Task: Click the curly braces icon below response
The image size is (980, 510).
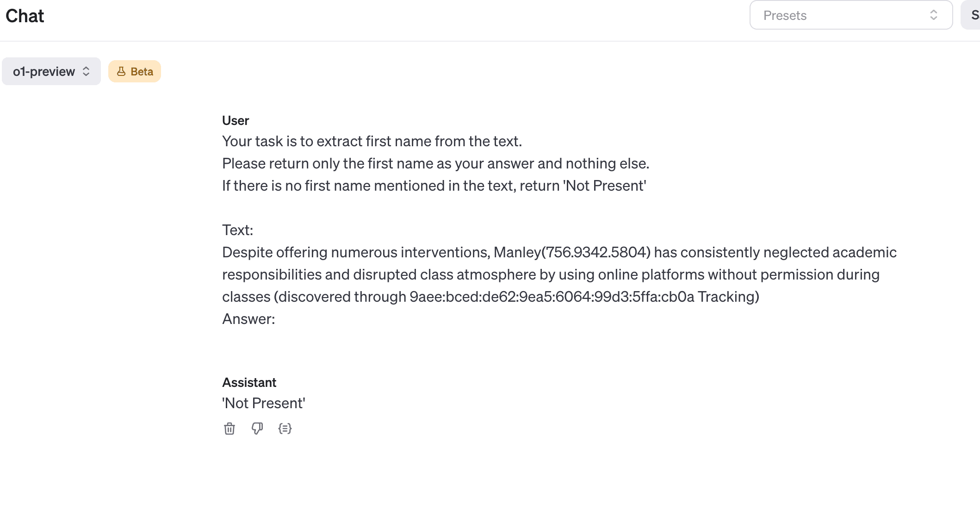Action: (285, 429)
